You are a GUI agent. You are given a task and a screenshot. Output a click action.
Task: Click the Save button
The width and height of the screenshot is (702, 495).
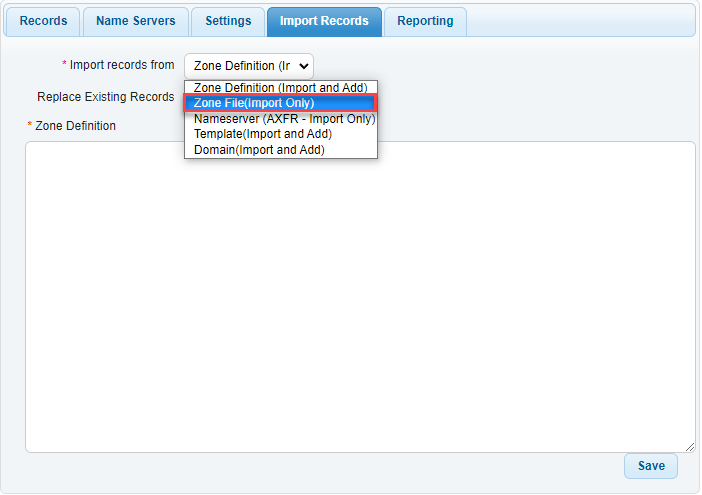pyautogui.click(x=651, y=466)
